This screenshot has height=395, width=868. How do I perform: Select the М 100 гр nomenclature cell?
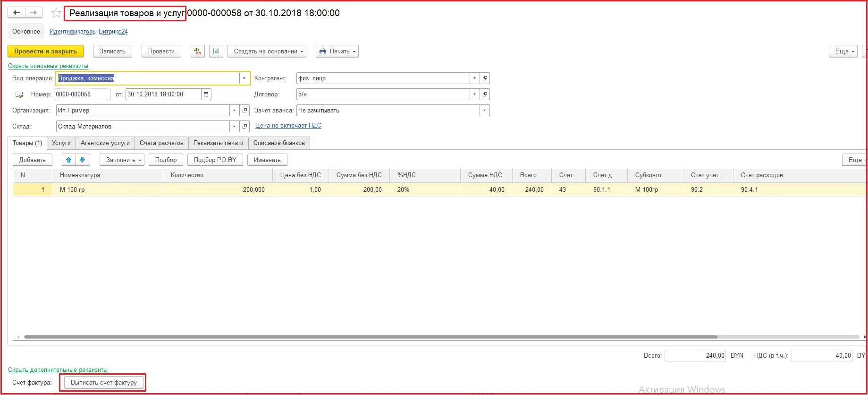click(108, 189)
